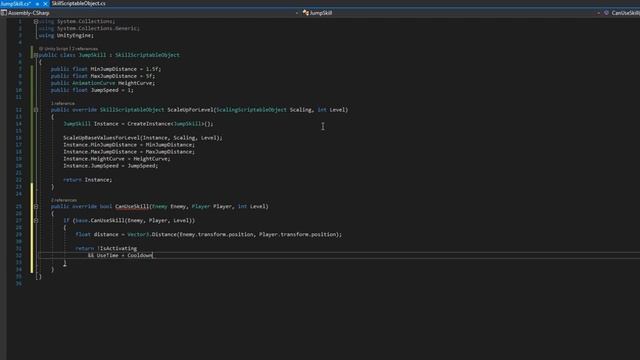
Task: Click the ScaleUpBaseValuesForLevel call line
Action: pyautogui.click(x=143, y=138)
